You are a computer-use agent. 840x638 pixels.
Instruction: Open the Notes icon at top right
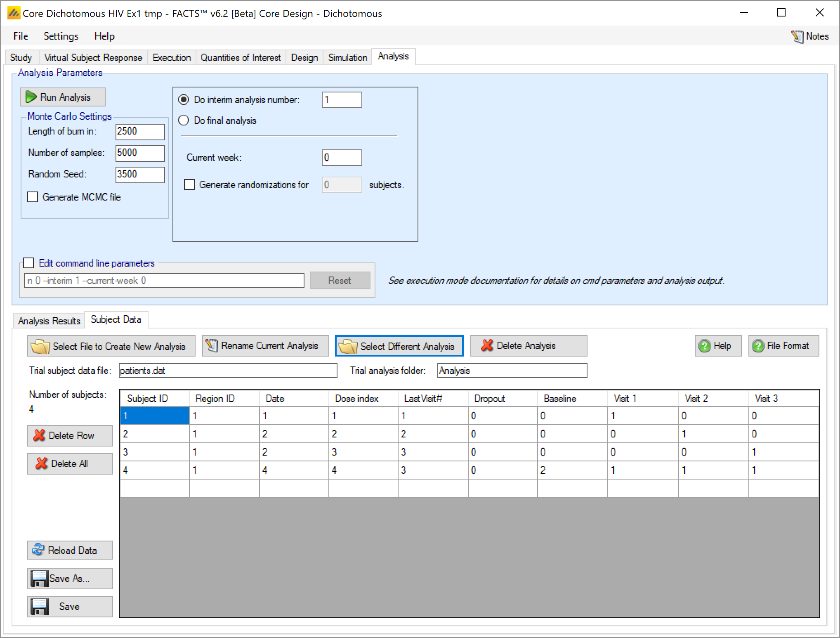click(797, 36)
